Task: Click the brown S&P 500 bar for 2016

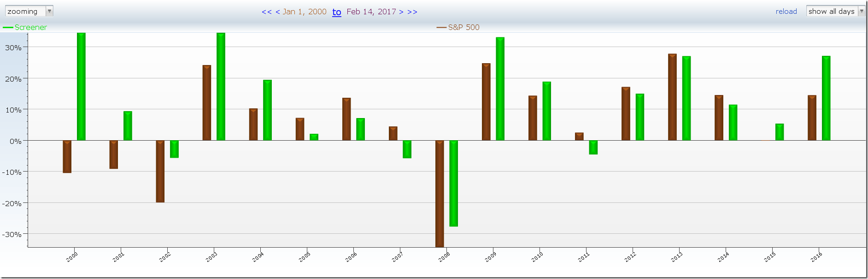Action: coord(812,118)
